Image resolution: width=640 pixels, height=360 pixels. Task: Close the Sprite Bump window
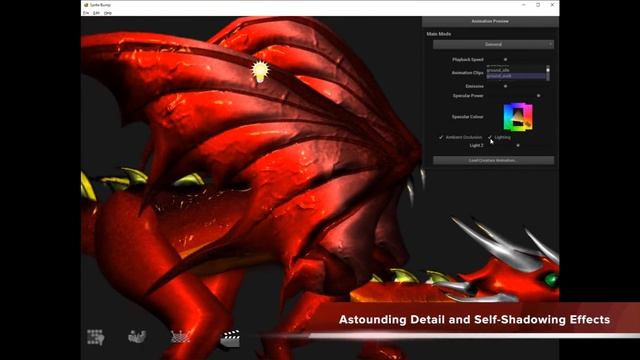pyautogui.click(x=552, y=5)
